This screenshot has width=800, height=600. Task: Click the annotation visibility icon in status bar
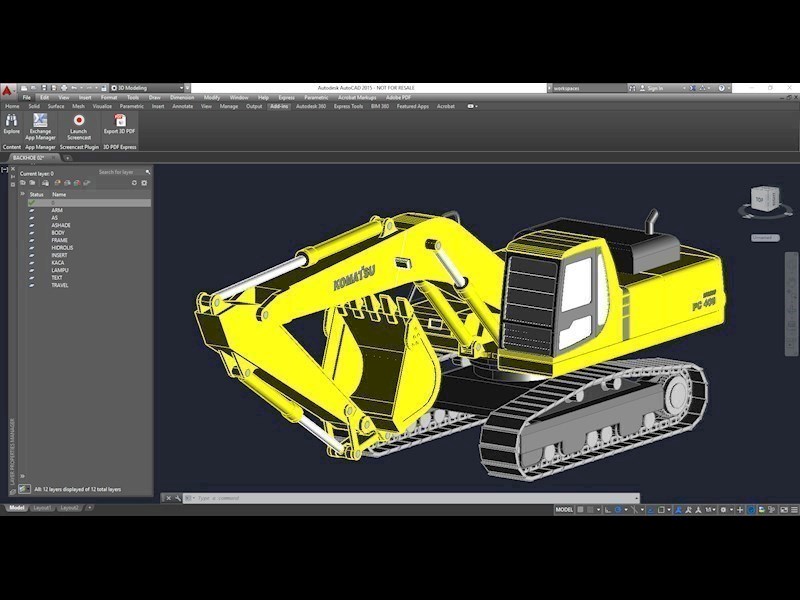coord(679,509)
